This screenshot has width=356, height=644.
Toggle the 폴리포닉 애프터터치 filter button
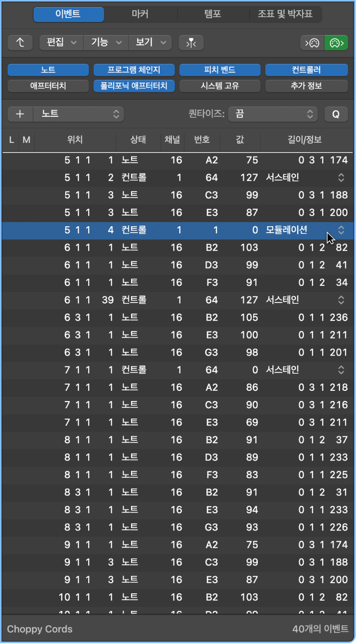coord(134,86)
